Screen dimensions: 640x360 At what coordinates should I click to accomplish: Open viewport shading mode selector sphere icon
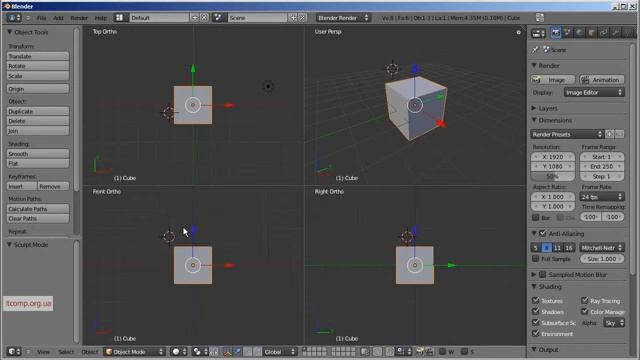[x=179, y=352]
